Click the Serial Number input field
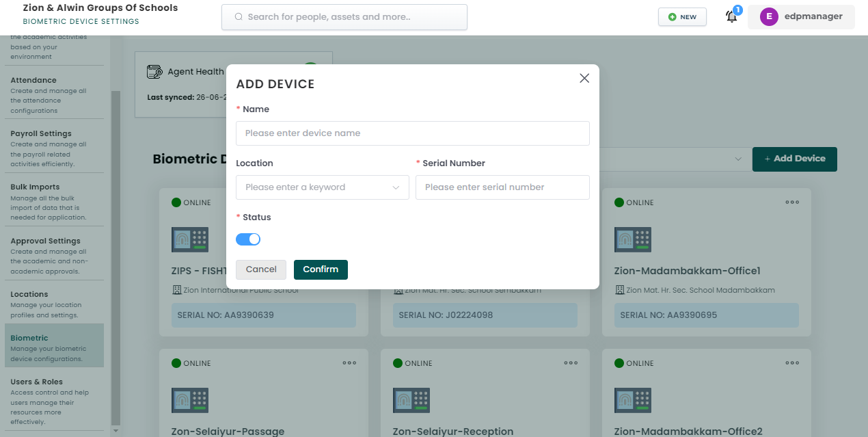868x437 pixels. 502,187
